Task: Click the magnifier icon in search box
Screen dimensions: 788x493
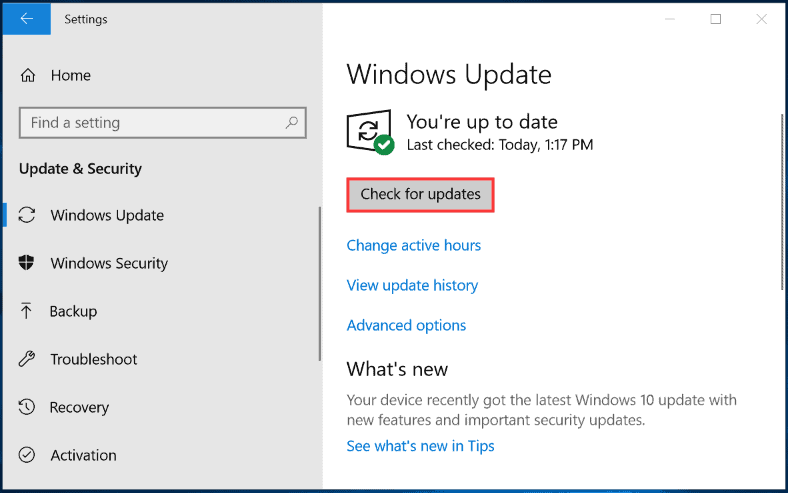Action: [x=291, y=123]
